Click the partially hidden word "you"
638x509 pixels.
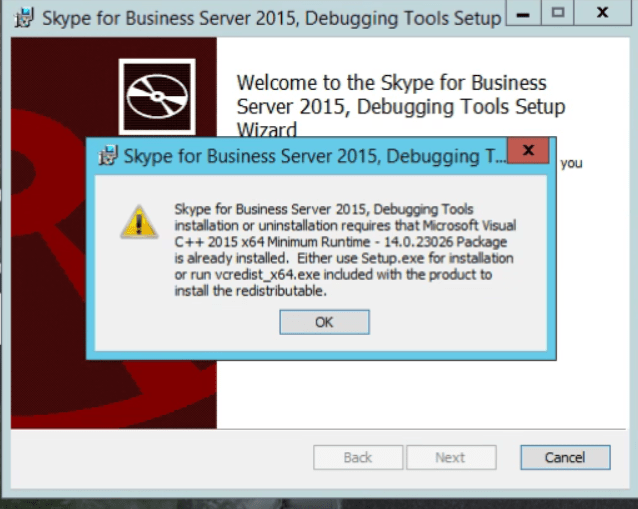point(571,162)
